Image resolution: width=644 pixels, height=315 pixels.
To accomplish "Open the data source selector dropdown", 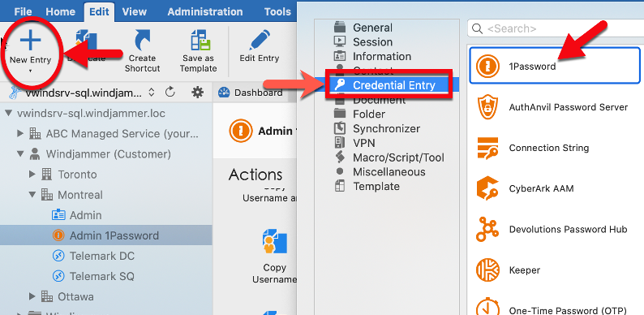I will click(x=151, y=93).
